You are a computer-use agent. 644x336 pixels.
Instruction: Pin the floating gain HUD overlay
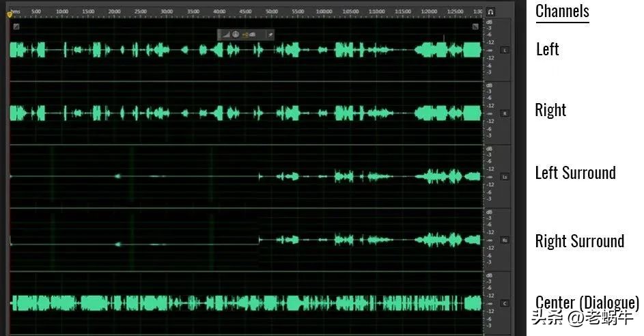click(x=270, y=34)
